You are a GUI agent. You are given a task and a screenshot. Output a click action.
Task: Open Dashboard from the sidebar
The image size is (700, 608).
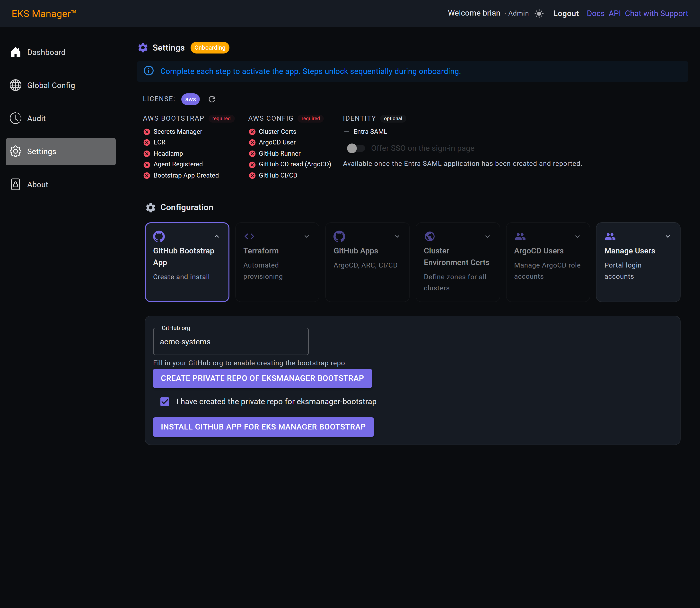[61, 52]
